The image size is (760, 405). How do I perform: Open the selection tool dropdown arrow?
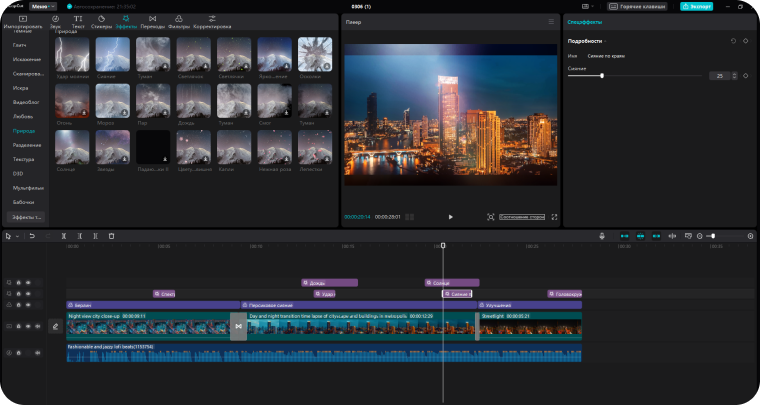(17, 236)
